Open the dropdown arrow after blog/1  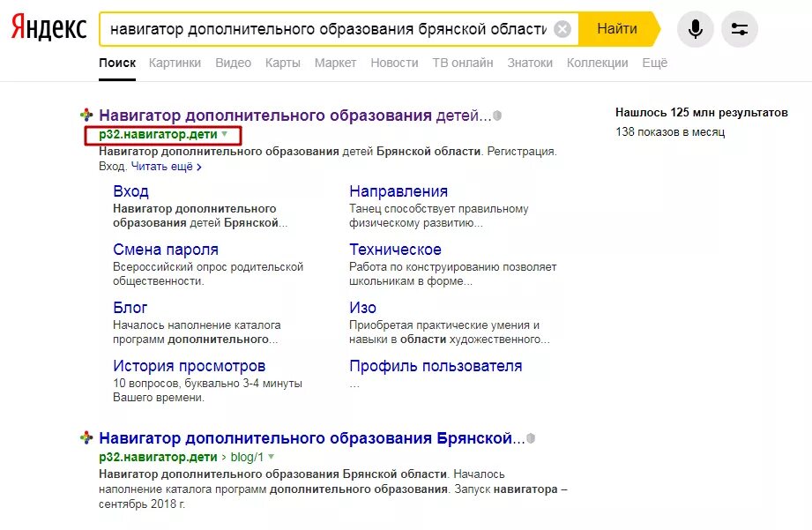tap(272, 457)
